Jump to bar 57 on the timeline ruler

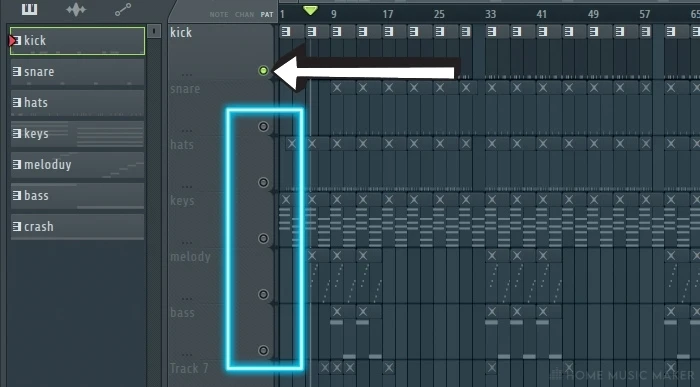[645, 14]
